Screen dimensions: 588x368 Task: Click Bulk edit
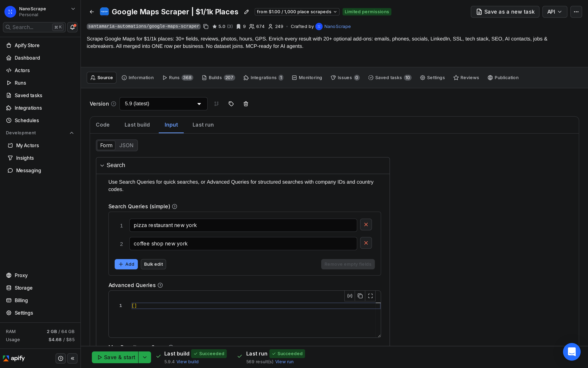[153, 264]
